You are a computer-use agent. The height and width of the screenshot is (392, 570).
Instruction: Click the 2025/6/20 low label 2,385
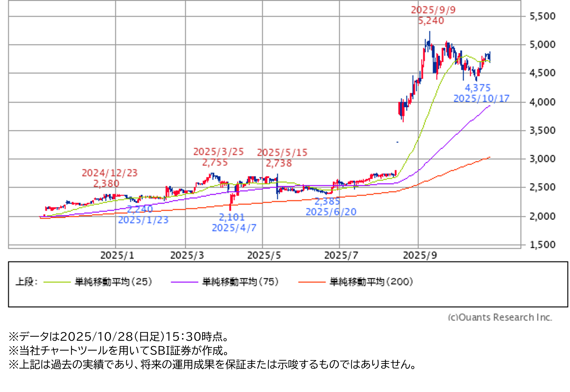(327, 201)
